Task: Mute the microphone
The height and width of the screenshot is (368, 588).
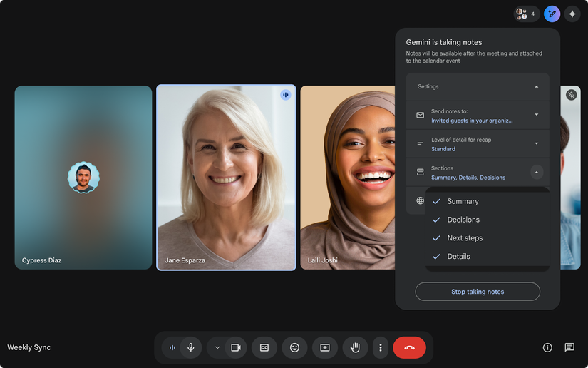Action: tap(190, 347)
